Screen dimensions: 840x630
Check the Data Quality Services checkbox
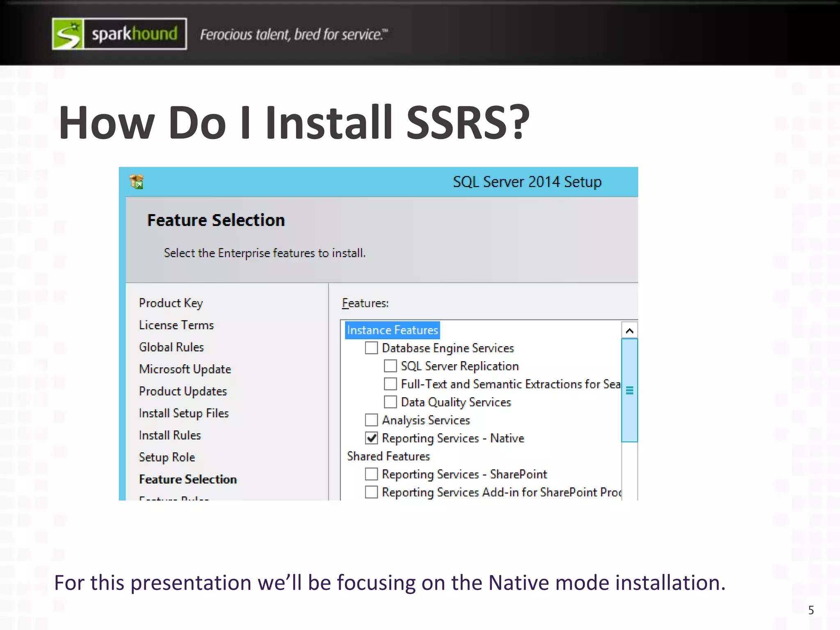click(390, 402)
